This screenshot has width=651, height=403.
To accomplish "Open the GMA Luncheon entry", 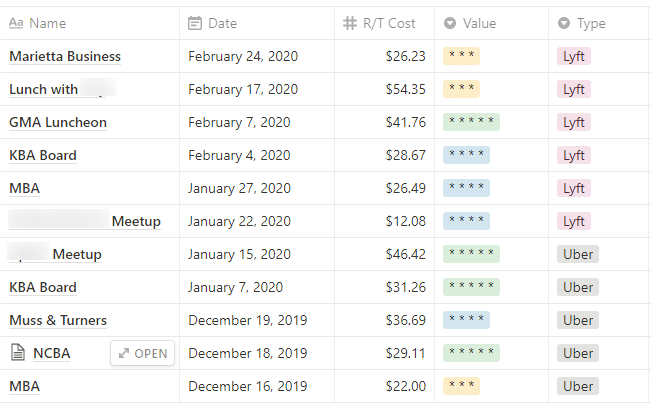I will click(58, 122).
